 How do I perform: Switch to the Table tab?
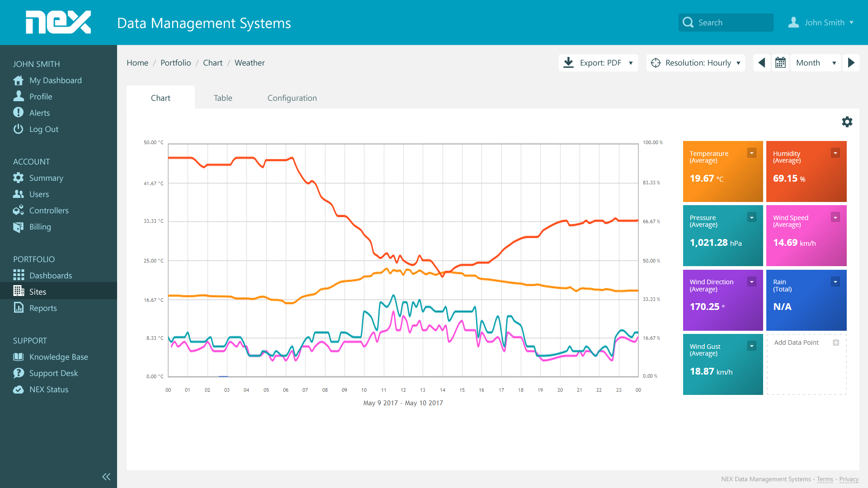223,98
